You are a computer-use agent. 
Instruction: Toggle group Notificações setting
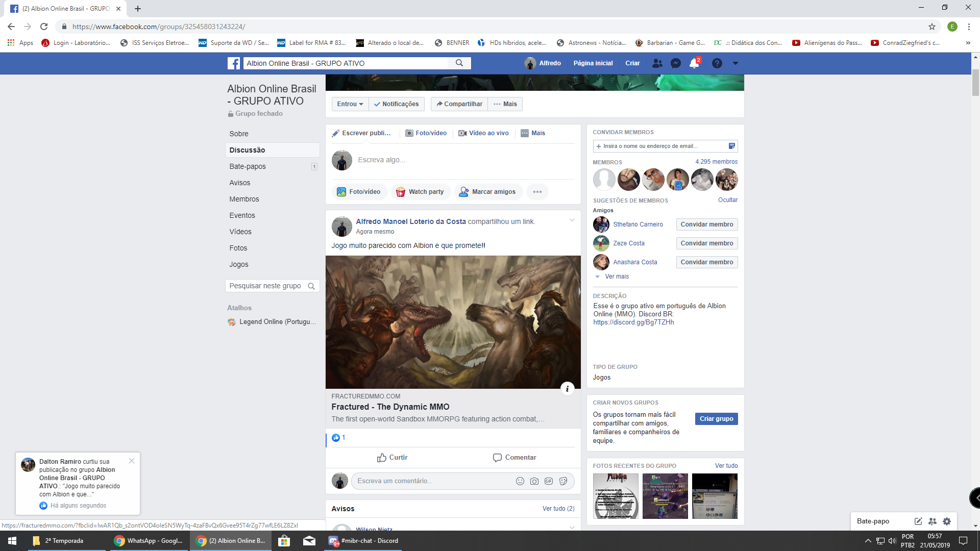pyautogui.click(x=396, y=104)
